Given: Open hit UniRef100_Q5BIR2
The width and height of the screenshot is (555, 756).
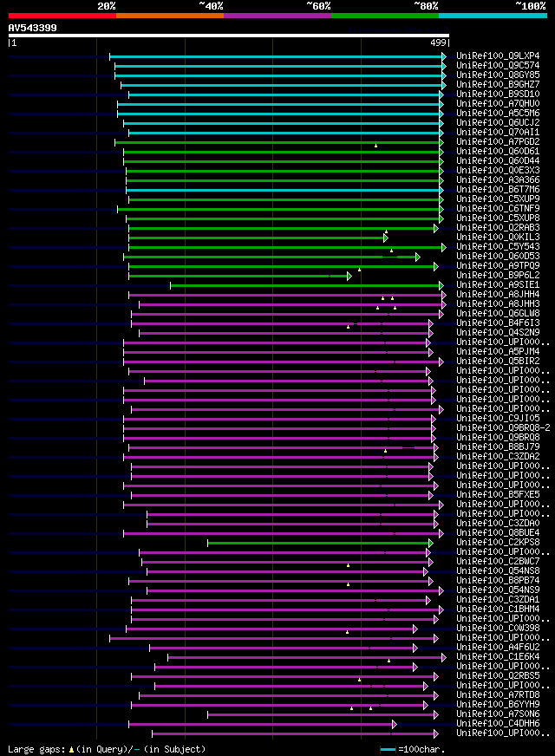Looking at the screenshot, I should [x=498, y=362].
